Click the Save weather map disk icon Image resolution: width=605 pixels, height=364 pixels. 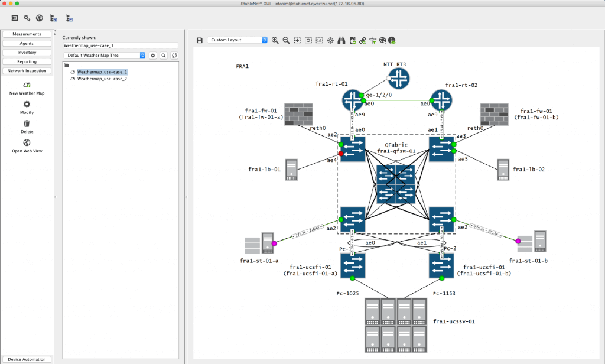pos(200,40)
